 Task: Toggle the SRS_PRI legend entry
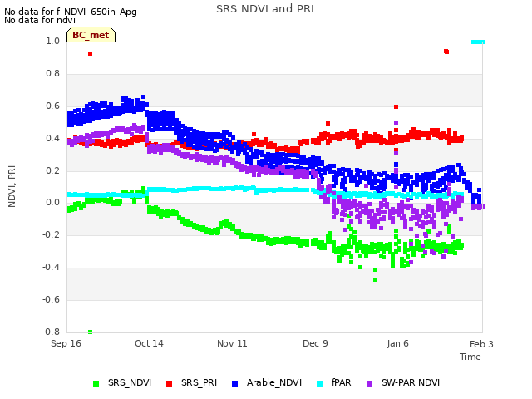click(x=191, y=382)
